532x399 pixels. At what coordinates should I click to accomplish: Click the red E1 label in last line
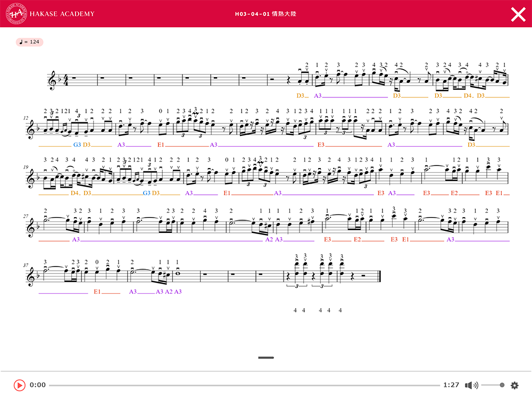click(97, 292)
